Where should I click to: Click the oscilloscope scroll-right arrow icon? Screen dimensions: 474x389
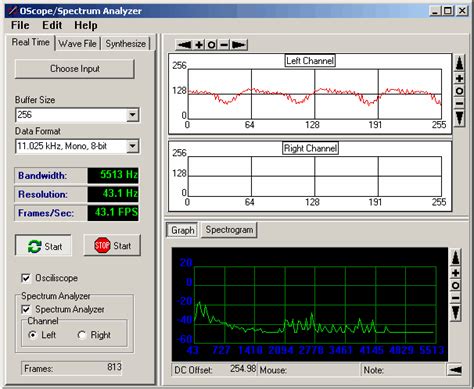[239, 45]
